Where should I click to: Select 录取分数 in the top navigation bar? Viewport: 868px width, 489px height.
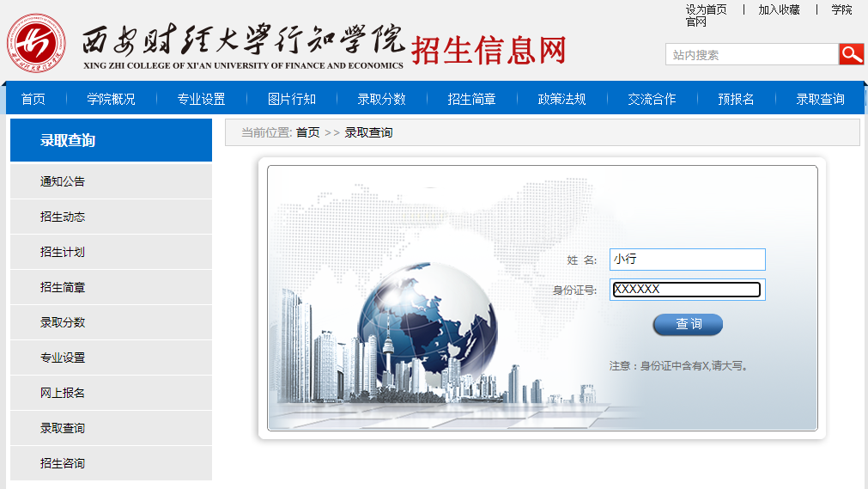click(381, 99)
